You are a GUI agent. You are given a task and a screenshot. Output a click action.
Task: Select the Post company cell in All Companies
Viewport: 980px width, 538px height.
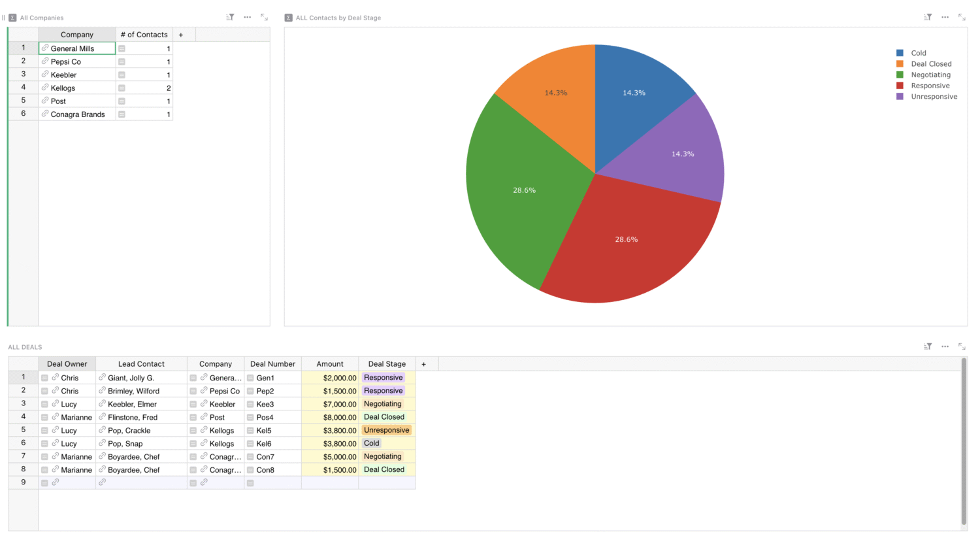[x=77, y=101]
